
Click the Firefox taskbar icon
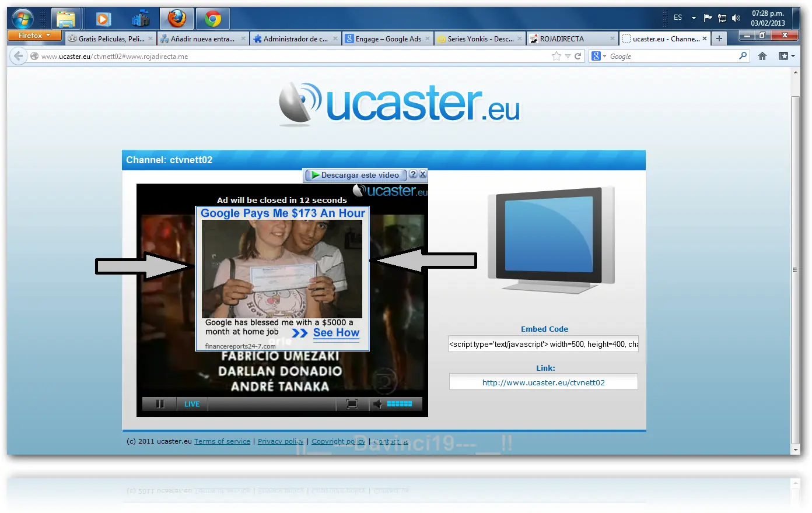tap(177, 19)
